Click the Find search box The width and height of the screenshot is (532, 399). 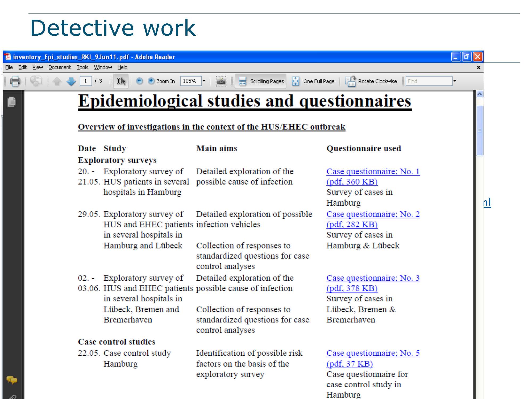tap(429, 81)
